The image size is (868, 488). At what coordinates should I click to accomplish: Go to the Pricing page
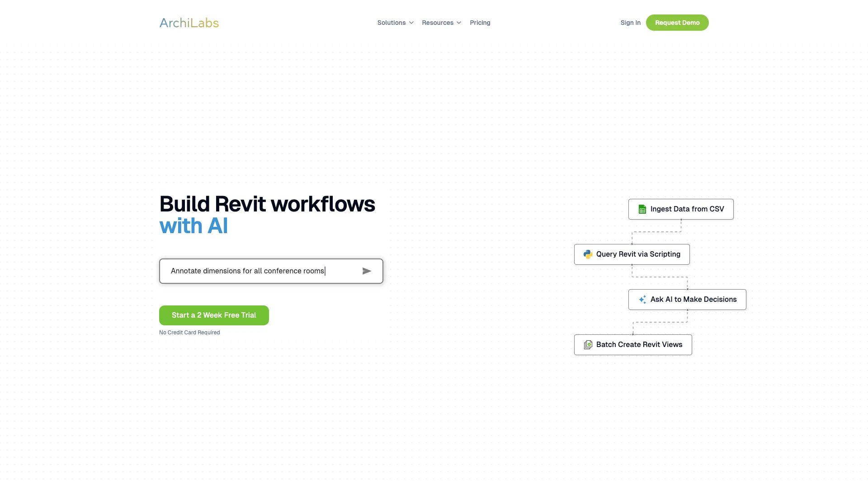pyautogui.click(x=480, y=23)
